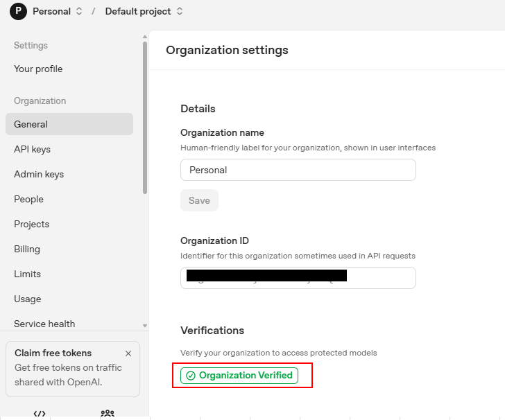Image resolution: width=505 pixels, height=420 pixels.
Task: Go to the API keys page
Action: click(32, 149)
